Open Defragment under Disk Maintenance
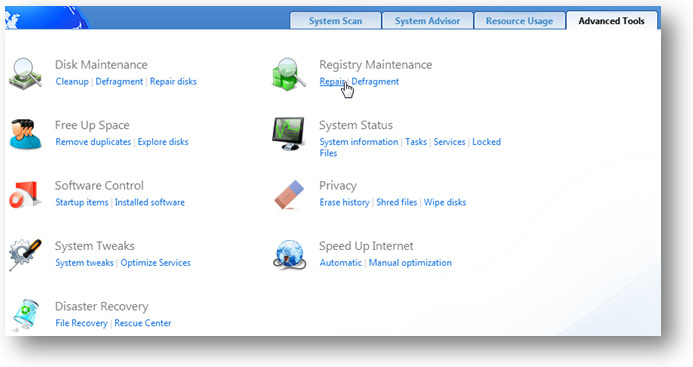Image resolution: width=693 pixels, height=367 pixels. [119, 82]
